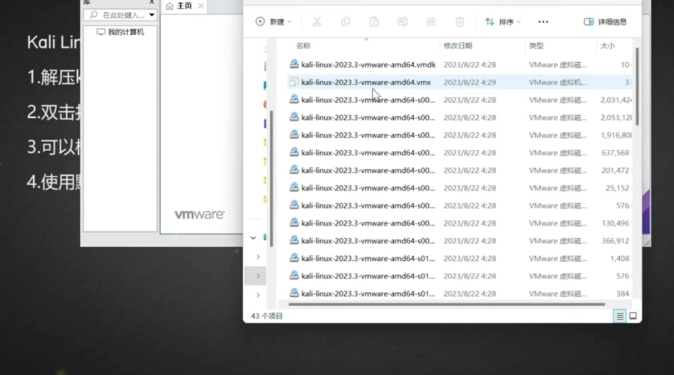Click the Delete trash icon
The height and width of the screenshot is (375, 674).
coord(460,22)
